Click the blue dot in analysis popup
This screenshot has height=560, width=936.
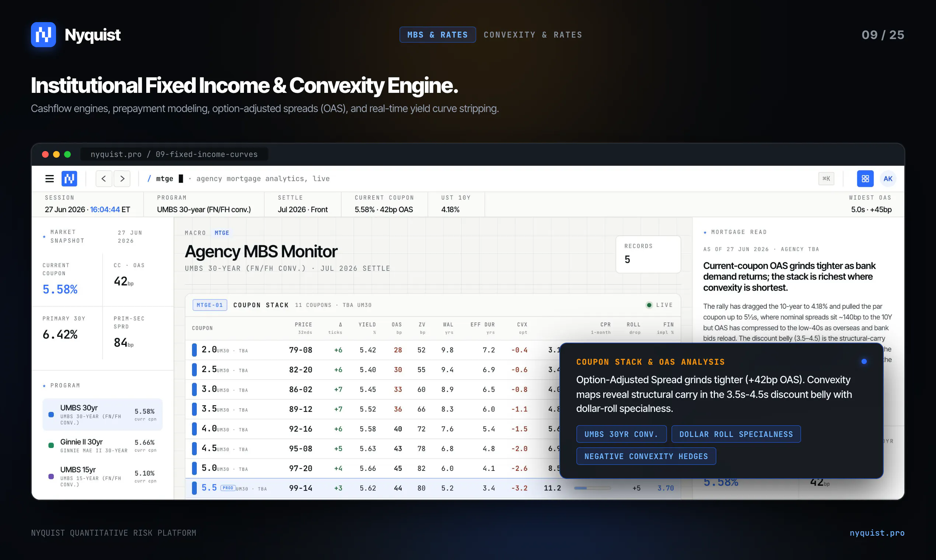(864, 361)
